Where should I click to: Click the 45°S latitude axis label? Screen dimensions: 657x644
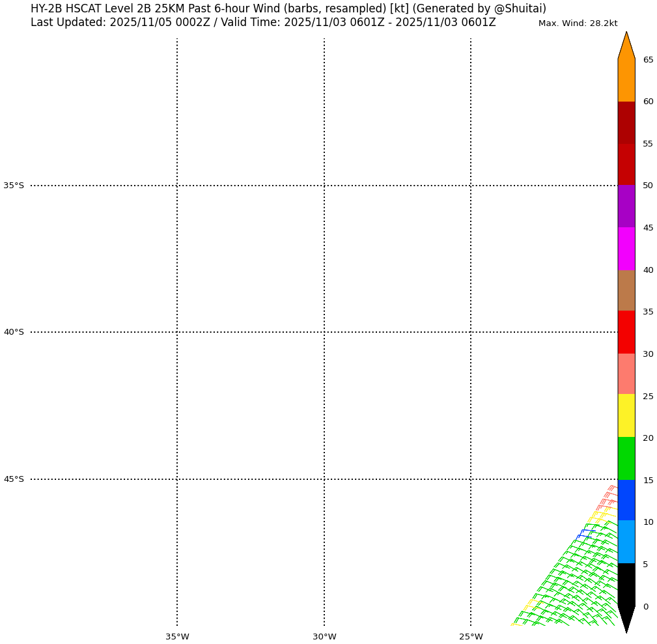pyautogui.click(x=14, y=479)
